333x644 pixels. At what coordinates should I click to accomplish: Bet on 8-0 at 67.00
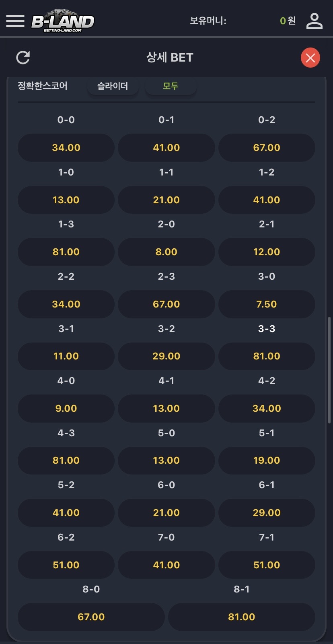[x=91, y=617]
